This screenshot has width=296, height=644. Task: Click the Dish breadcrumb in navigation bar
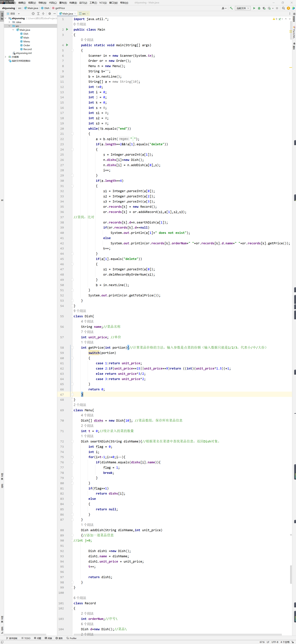click(x=45, y=8)
